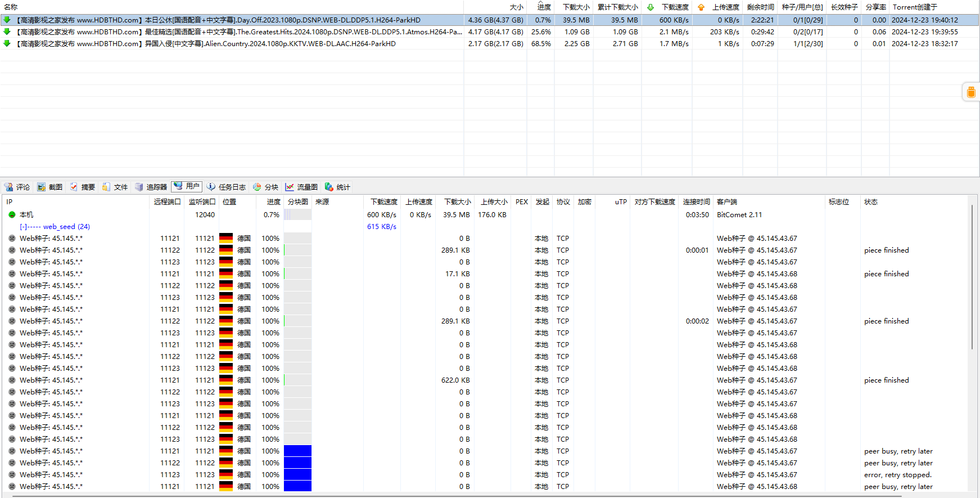Image resolution: width=980 pixels, height=498 pixels.
Task: Switch to the 追踪器 trackers tab
Action: (151, 187)
